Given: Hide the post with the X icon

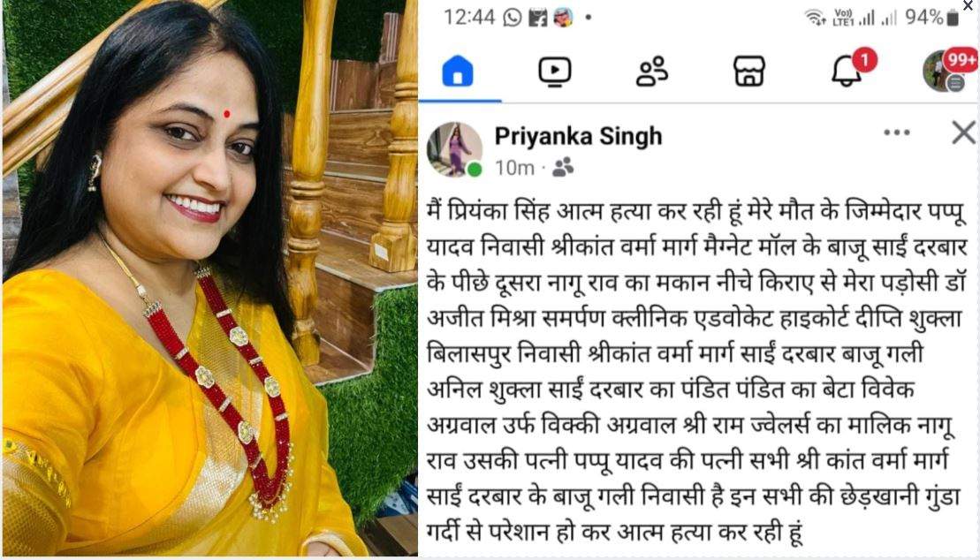Looking at the screenshot, I should 963,132.
